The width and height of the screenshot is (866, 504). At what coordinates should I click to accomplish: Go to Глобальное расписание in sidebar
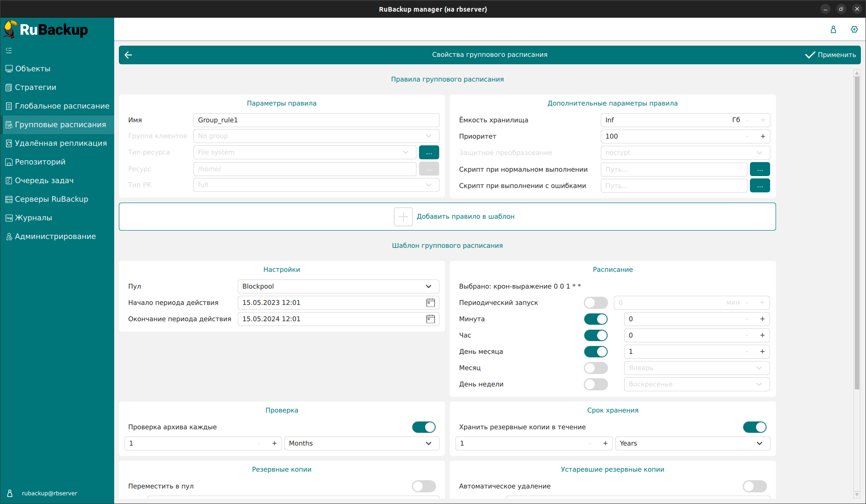pyautogui.click(x=62, y=106)
